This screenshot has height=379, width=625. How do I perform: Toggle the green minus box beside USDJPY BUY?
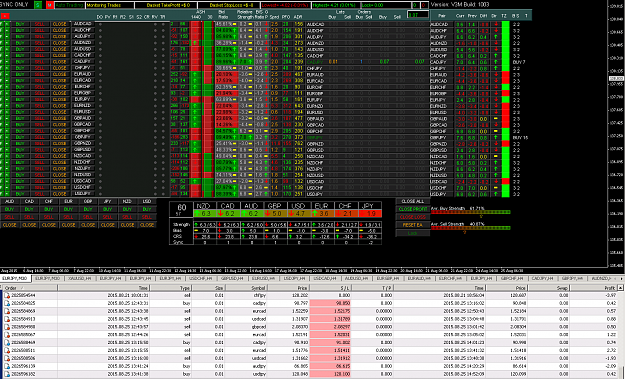7,194
